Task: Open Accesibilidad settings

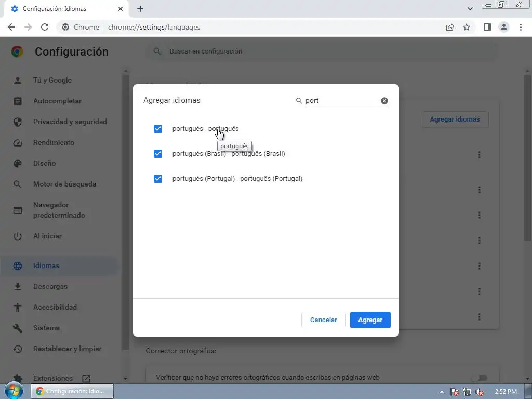Action: [x=55, y=307]
